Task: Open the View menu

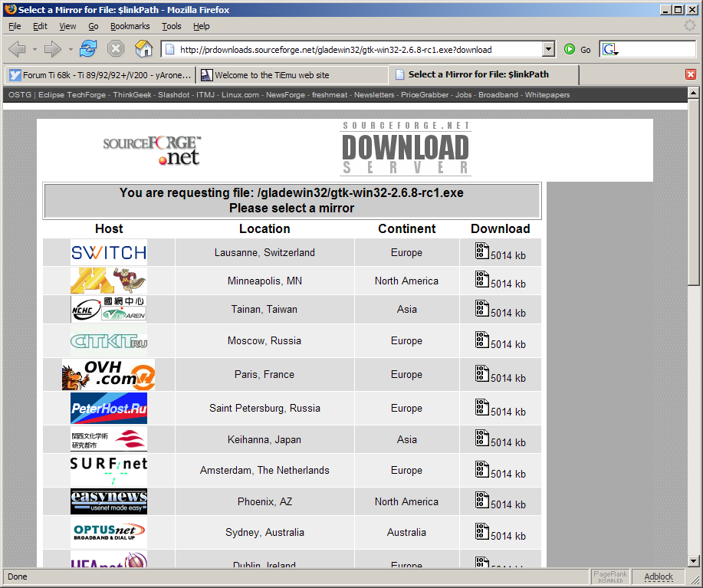Action: pos(67,26)
